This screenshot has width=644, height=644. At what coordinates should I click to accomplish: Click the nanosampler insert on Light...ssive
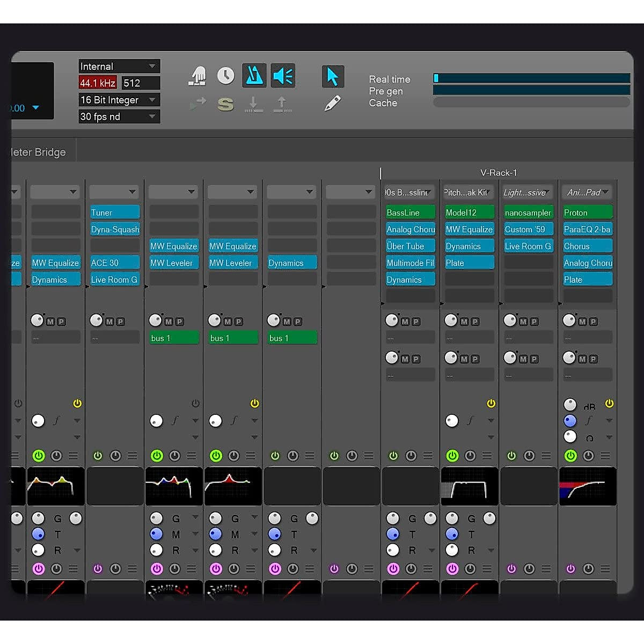pos(528,213)
